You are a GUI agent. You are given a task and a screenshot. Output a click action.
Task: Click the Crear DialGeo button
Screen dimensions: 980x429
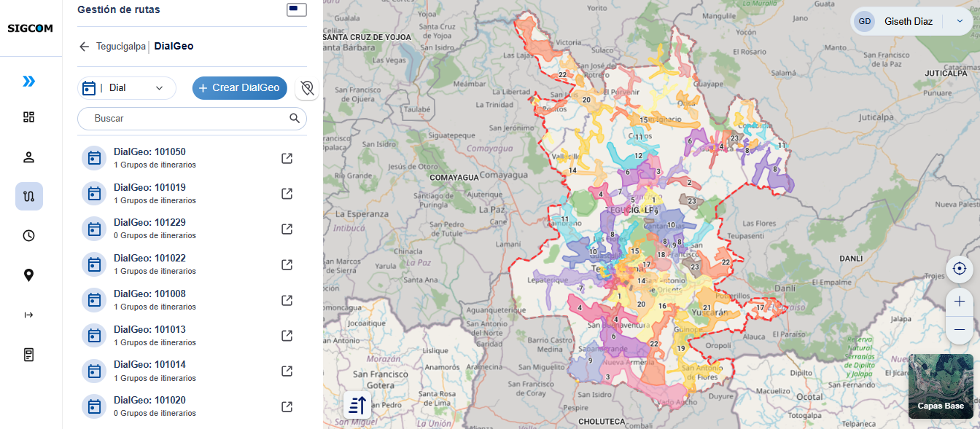240,87
